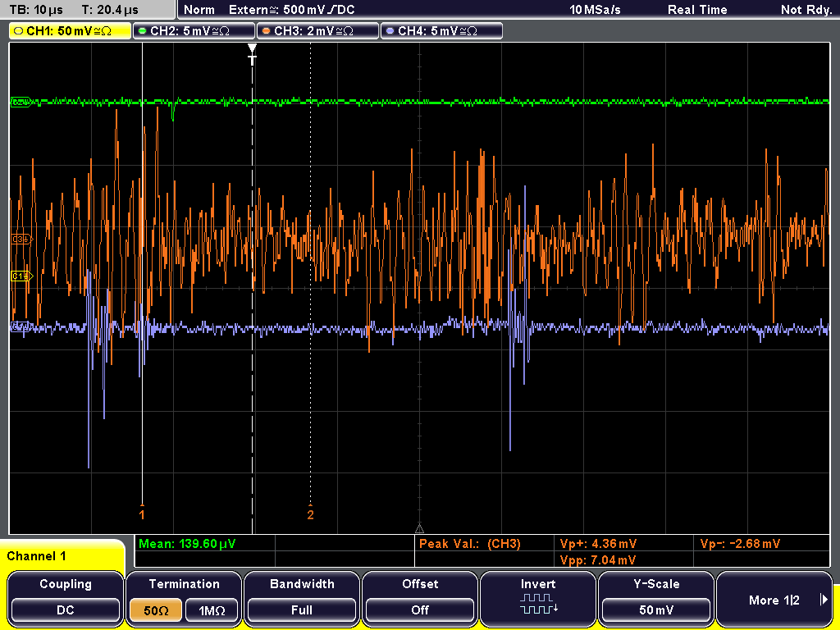Select cursor 2 label at bottom
Image resolution: width=840 pixels, height=630 pixels.
pyautogui.click(x=310, y=514)
